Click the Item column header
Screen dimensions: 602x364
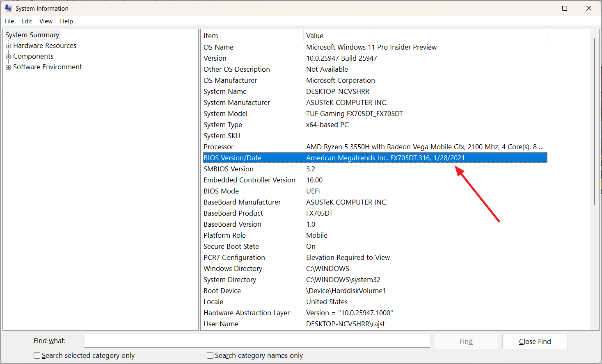(x=211, y=36)
